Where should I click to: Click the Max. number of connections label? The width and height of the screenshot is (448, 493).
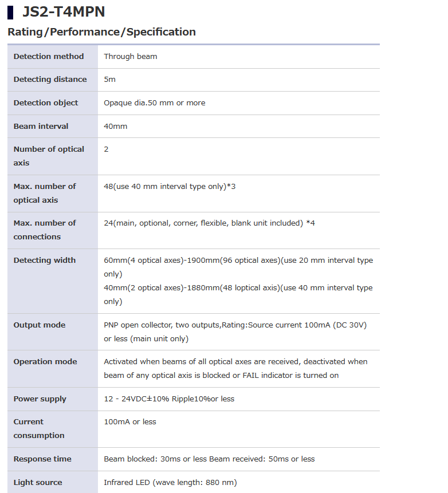(x=45, y=230)
